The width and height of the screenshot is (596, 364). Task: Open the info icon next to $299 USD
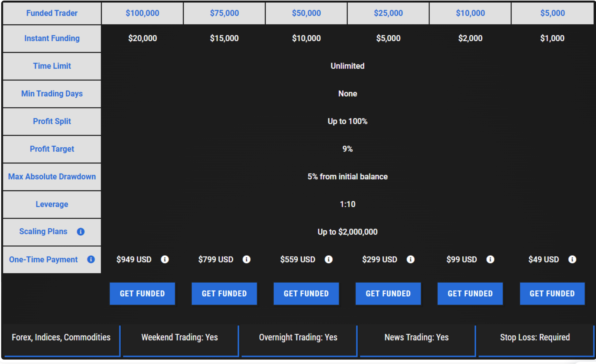point(410,259)
